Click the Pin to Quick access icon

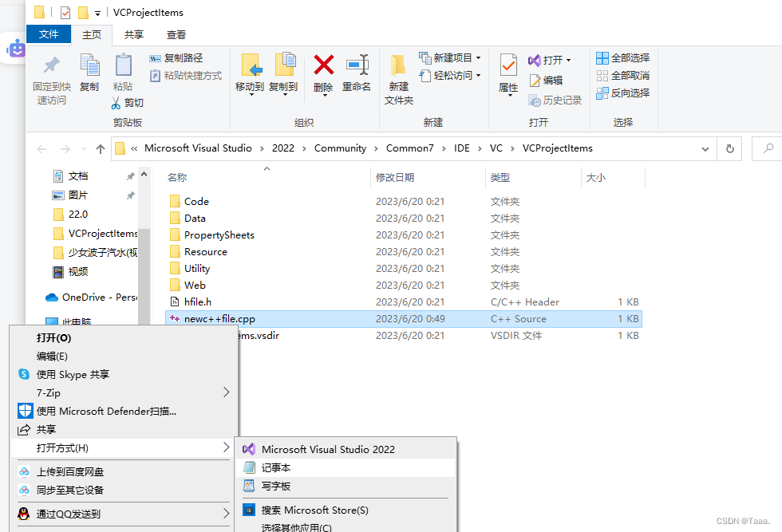coord(51,65)
